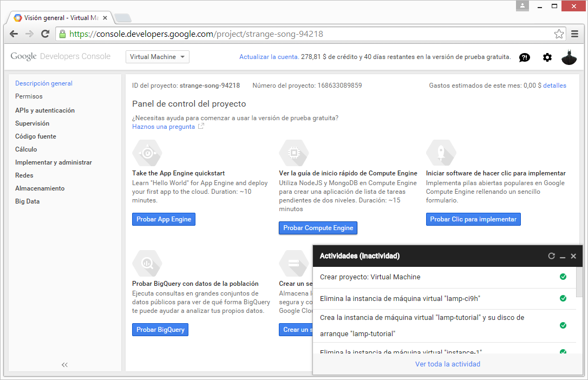Screen dimensions: 588x380
Task: Open Ver toda la actividad link
Action: [448, 364]
